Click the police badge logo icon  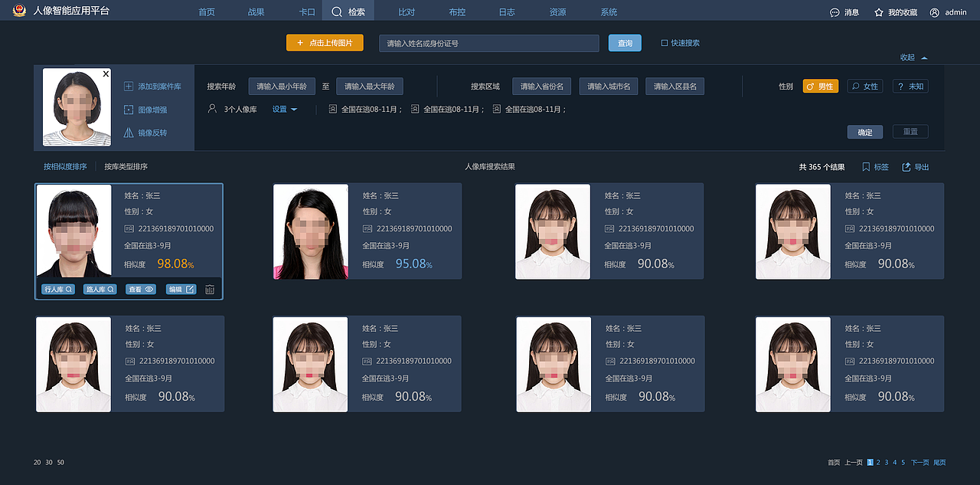click(x=18, y=11)
